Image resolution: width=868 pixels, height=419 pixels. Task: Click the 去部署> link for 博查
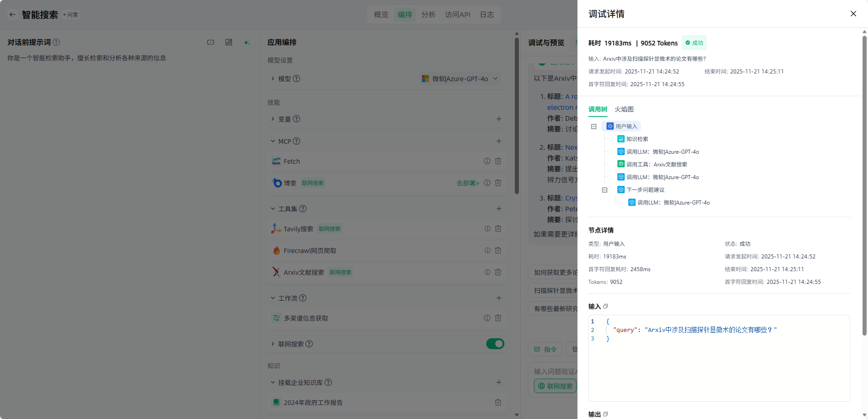pos(468,183)
